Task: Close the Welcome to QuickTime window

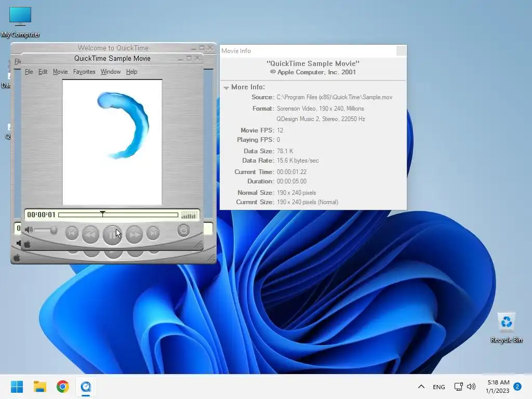Action: [x=210, y=48]
